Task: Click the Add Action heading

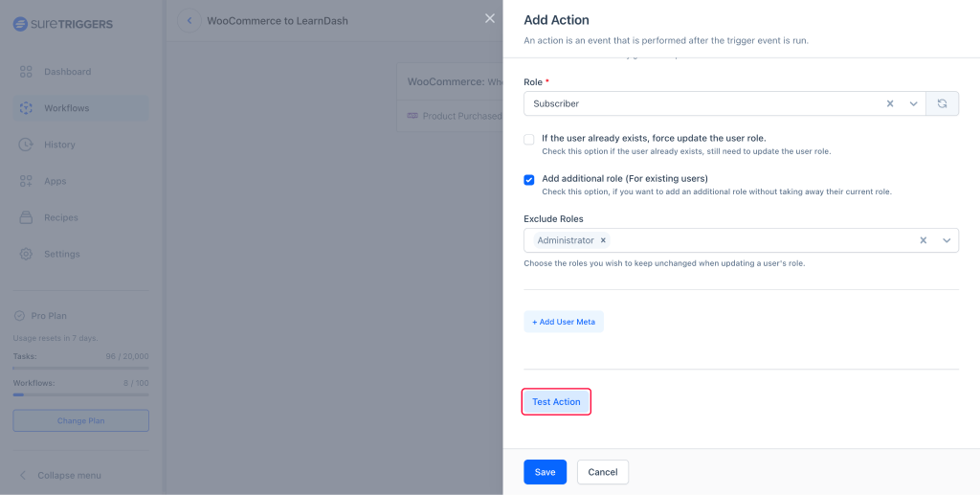Action: [x=556, y=20]
